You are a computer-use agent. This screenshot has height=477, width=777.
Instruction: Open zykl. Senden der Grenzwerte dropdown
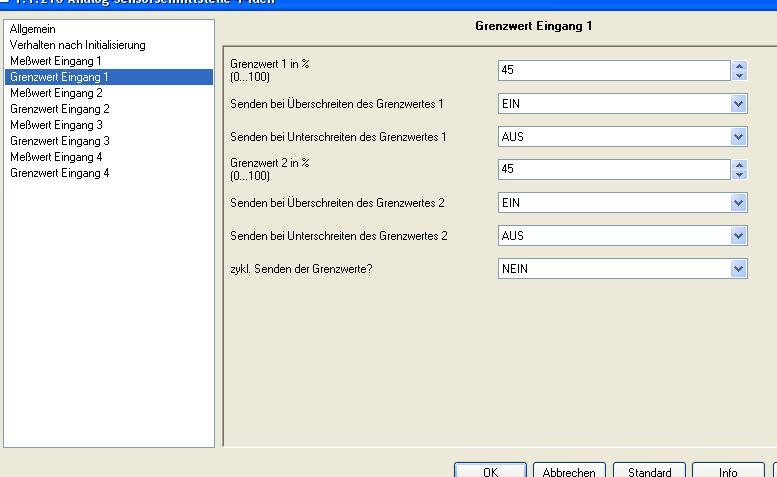(738, 268)
